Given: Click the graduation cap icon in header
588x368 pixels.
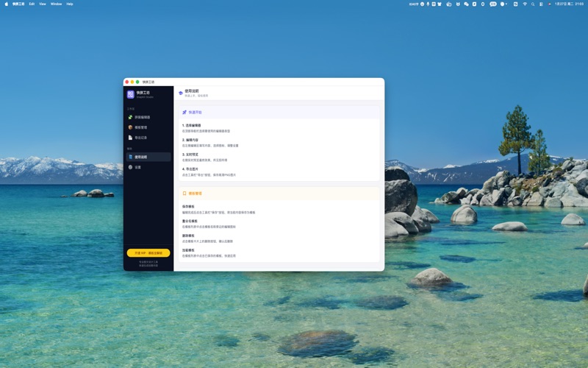Looking at the screenshot, I should [x=181, y=93].
